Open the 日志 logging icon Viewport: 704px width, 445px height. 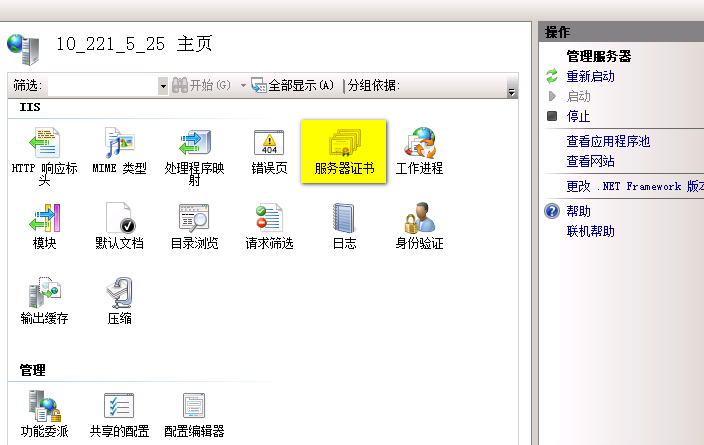coord(344,220)
